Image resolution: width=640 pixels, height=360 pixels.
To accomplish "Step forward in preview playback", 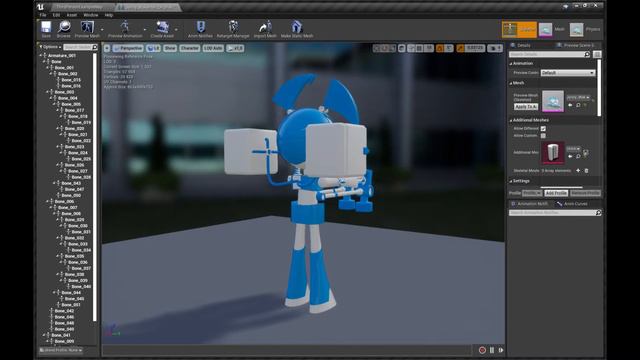I will coord(501,350).
